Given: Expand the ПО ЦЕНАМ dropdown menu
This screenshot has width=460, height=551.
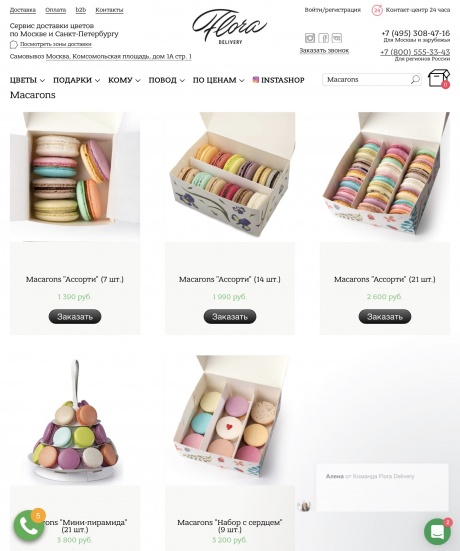Looking at the screenshot, I should coord(218,80).
